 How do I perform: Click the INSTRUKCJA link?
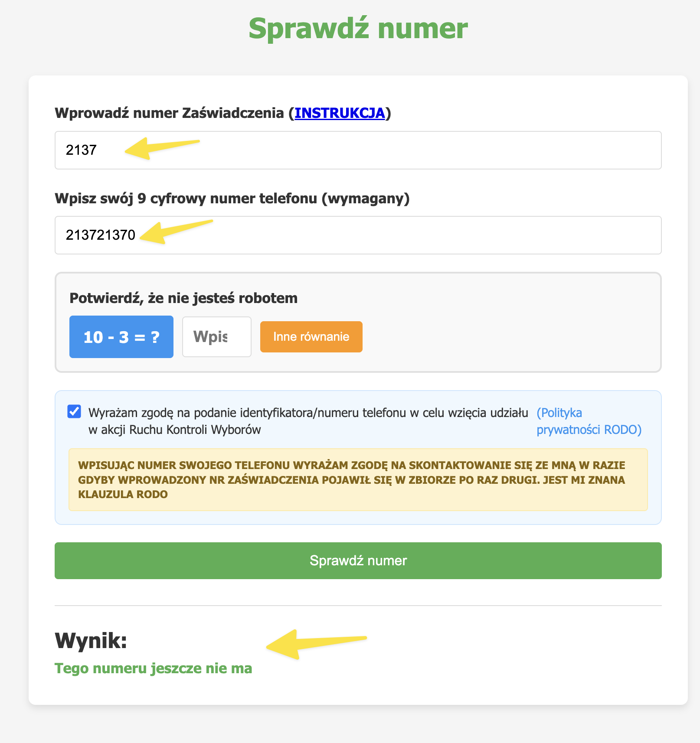tap(340, 113)
